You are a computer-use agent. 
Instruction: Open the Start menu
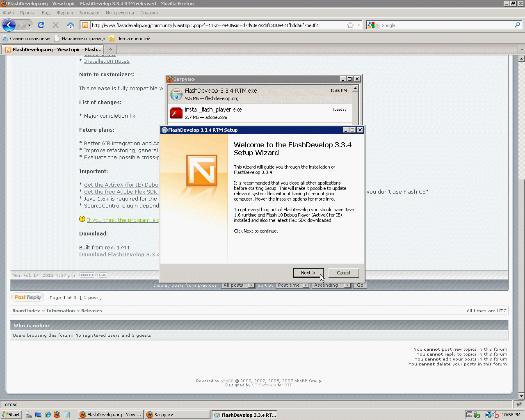[x=11, y=415]
